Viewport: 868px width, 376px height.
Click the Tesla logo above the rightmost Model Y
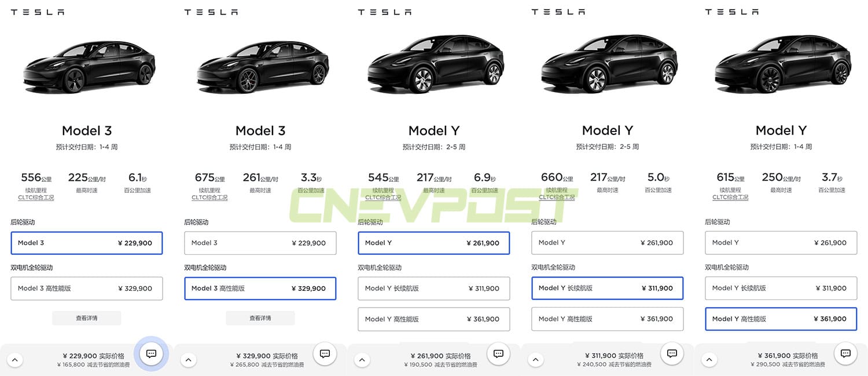click(x=731, y=11)
